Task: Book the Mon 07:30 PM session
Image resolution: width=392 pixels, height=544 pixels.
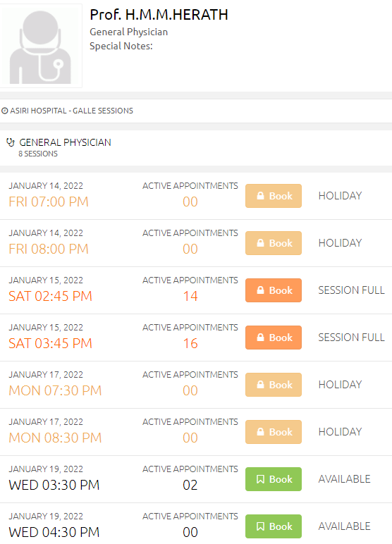Action: tap(274, 385)
